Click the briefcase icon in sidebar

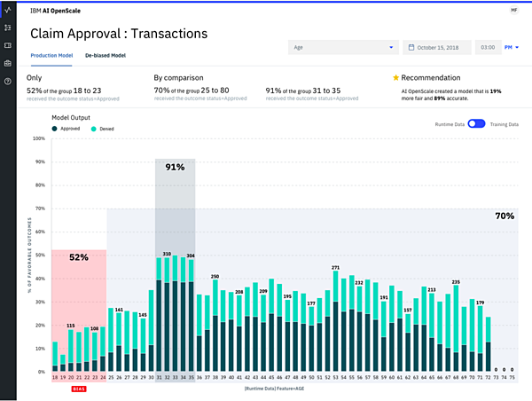[x=8, y=63]
